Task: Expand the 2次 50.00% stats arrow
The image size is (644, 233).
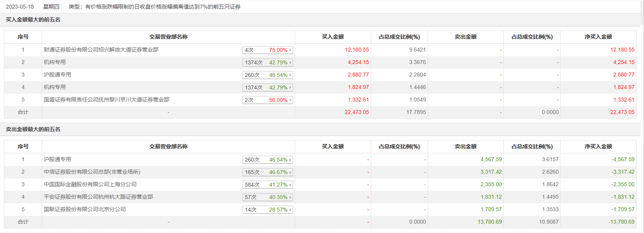Action: [x=290, y=100]
